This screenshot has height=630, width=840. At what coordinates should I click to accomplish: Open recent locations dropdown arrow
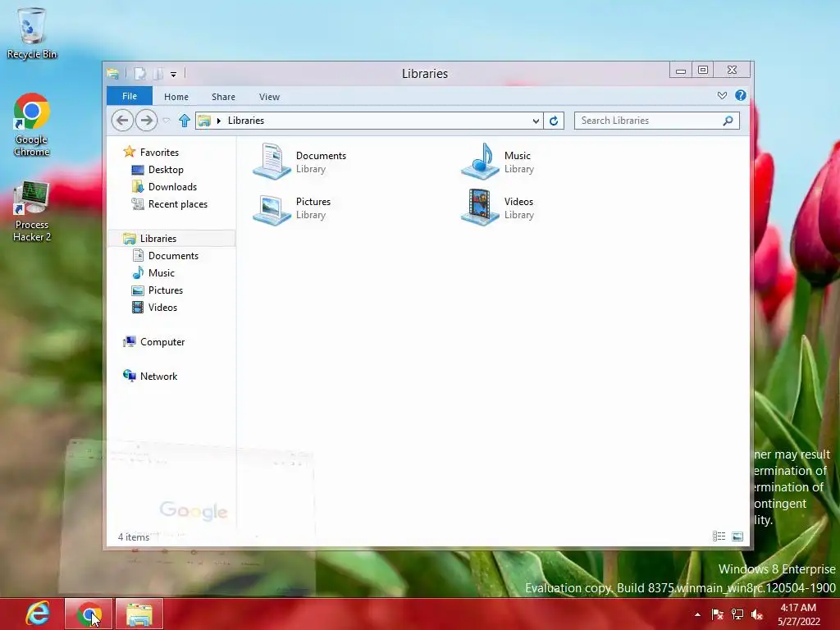coord(167,121)
